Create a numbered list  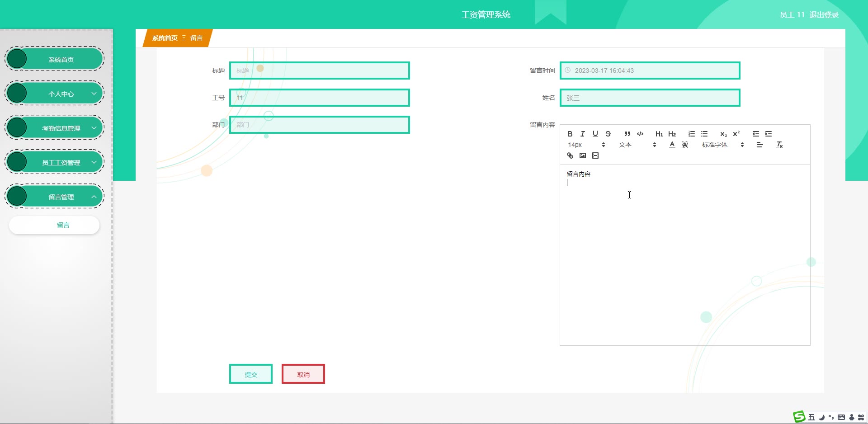coord(691,134)
